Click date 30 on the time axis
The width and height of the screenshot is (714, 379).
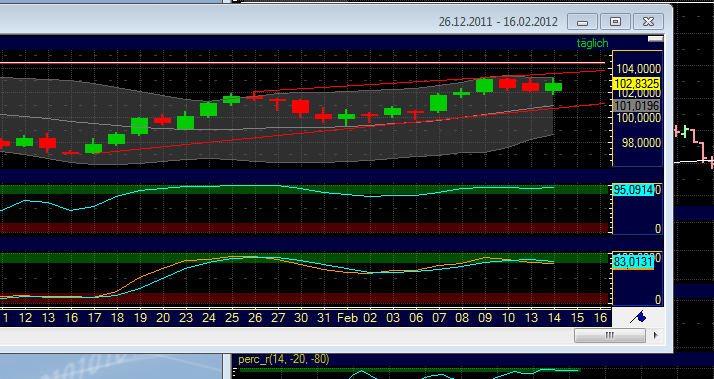[301, 318]
